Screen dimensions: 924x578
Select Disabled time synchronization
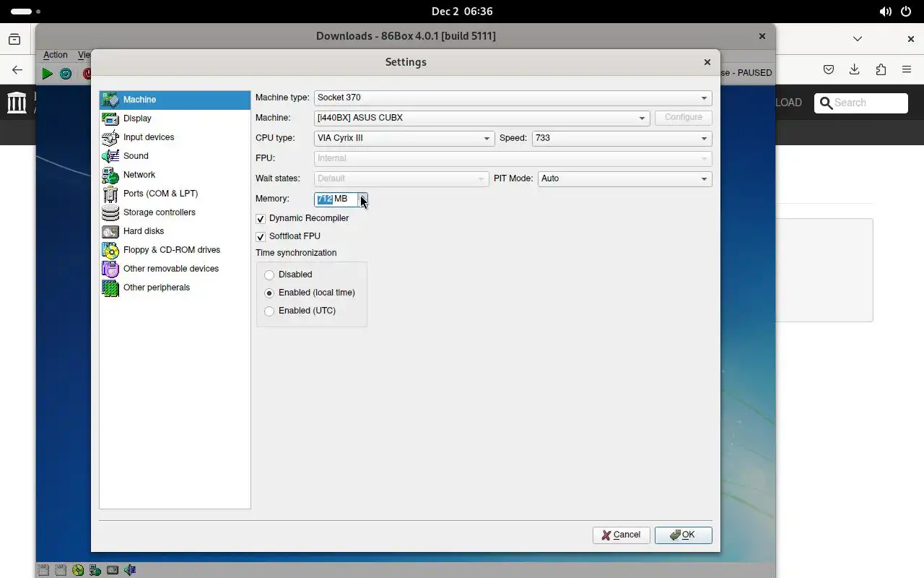(269, 275)
